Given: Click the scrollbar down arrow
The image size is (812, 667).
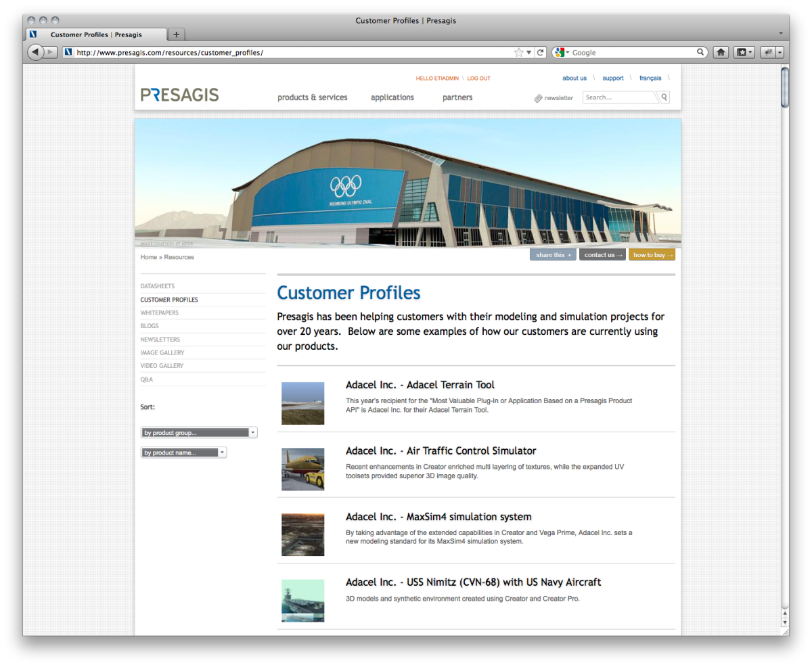Looking at the screenshot, I should (785, 622).
